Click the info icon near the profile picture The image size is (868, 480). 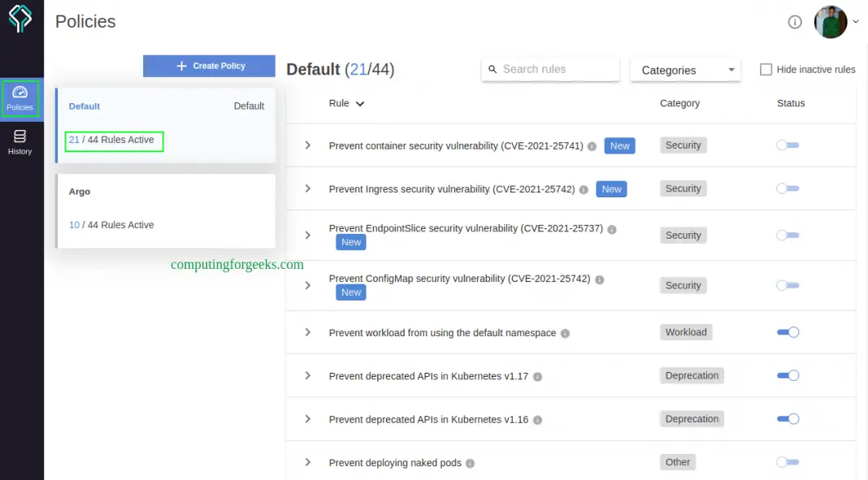coord(794,22)
